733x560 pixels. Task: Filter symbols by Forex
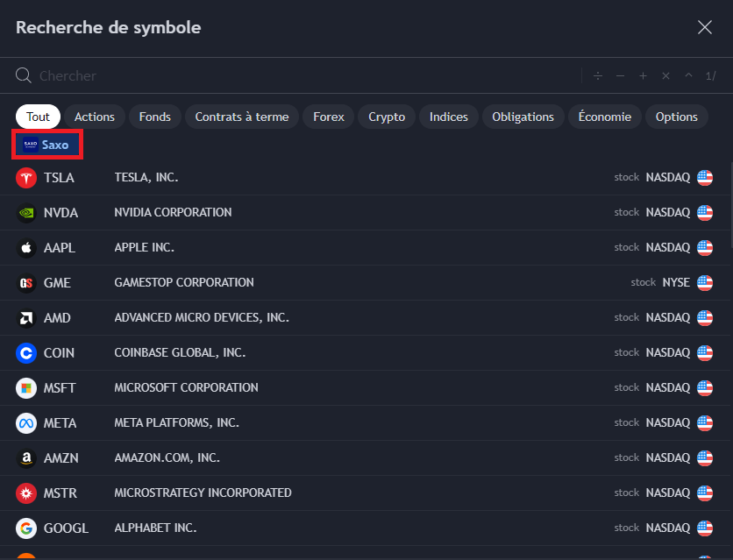pos(329,117)
